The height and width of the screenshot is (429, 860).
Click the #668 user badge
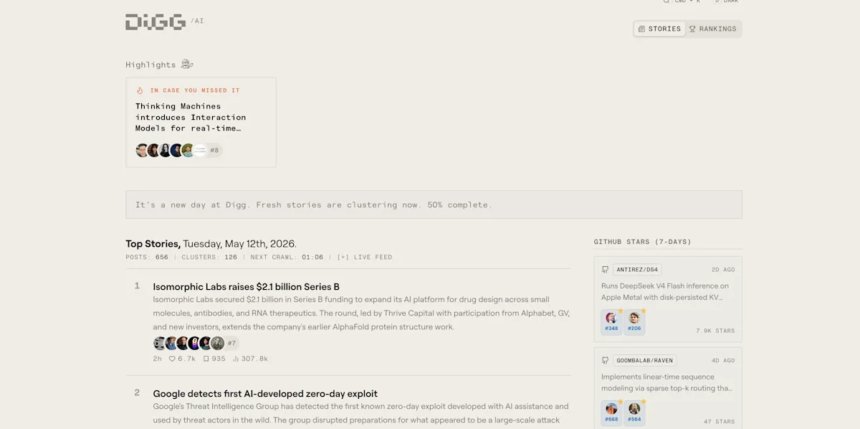(611, 413)
